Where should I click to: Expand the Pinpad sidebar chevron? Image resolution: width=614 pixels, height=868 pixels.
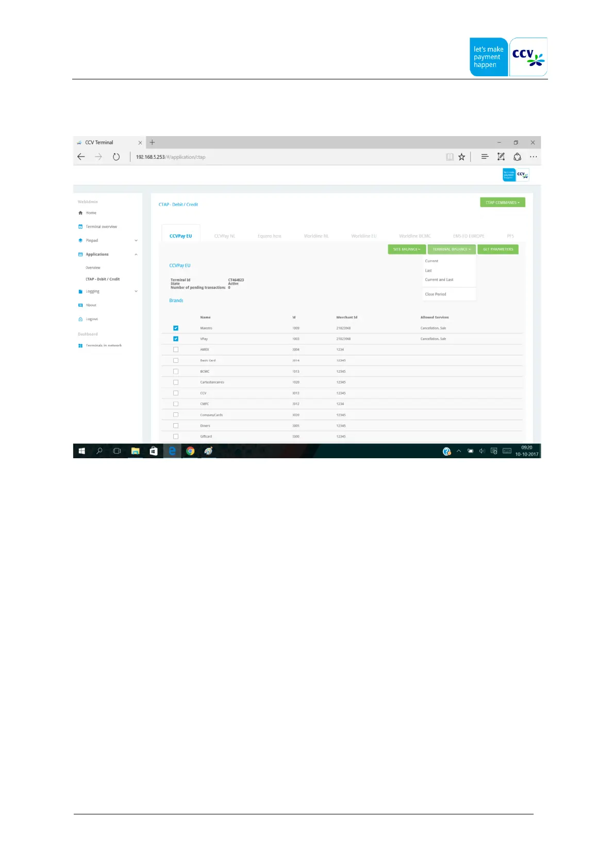(x=136, y=241)
